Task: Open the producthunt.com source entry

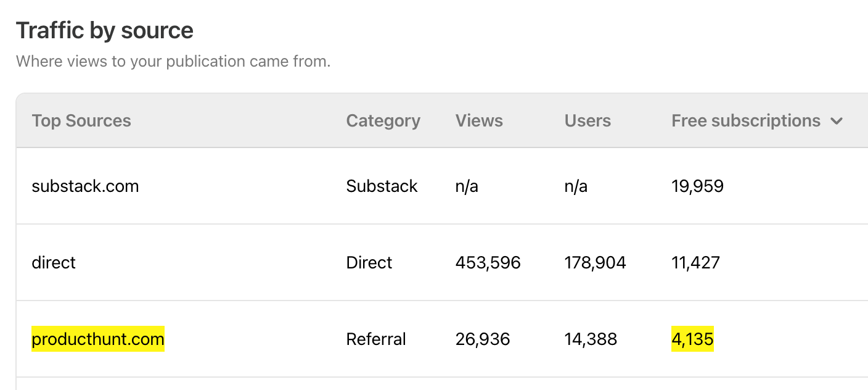Action: click(98, 339)
